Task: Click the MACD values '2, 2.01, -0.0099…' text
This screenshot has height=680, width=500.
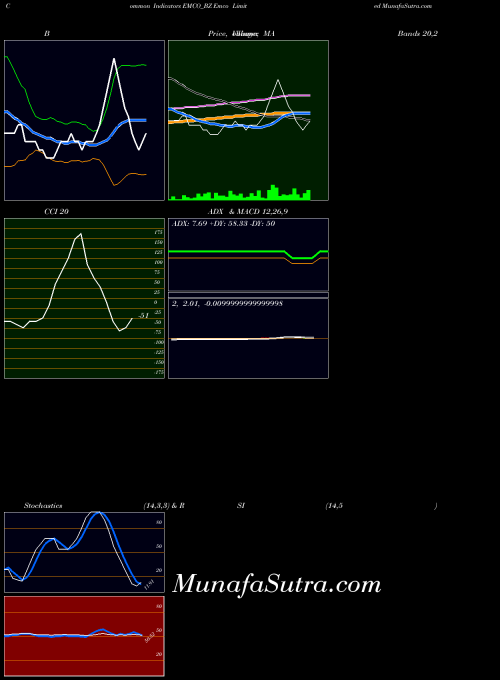Action: [x=228, y=304]
